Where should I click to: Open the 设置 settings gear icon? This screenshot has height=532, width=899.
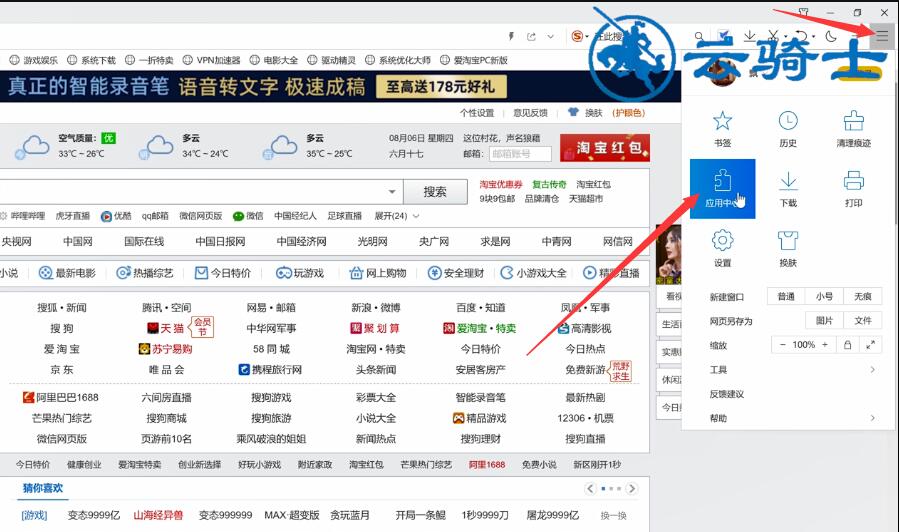point(722,241)
